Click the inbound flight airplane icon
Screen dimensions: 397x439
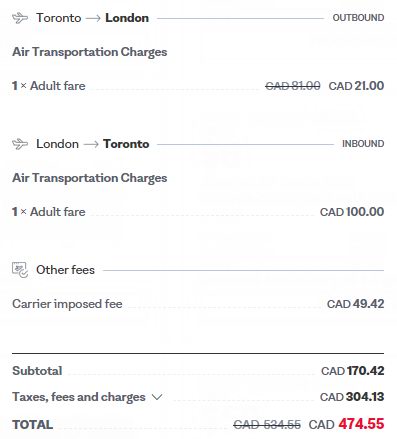20,144
